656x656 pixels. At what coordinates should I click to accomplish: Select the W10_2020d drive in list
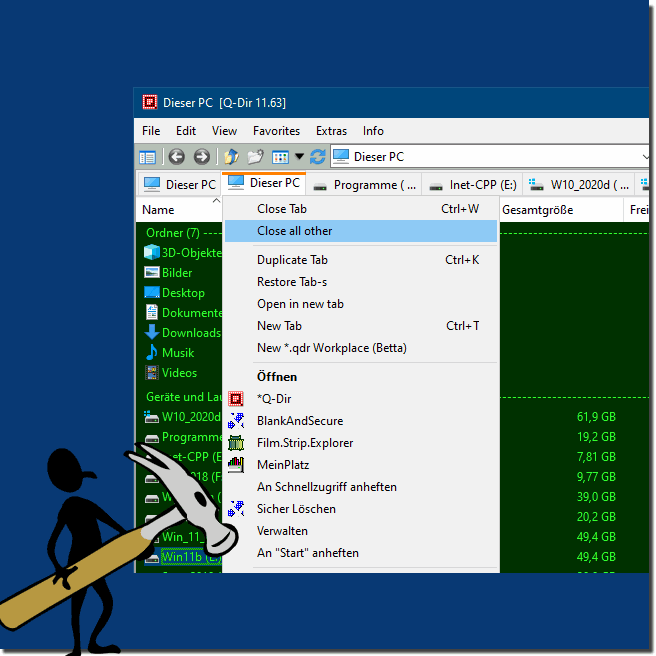183,417
